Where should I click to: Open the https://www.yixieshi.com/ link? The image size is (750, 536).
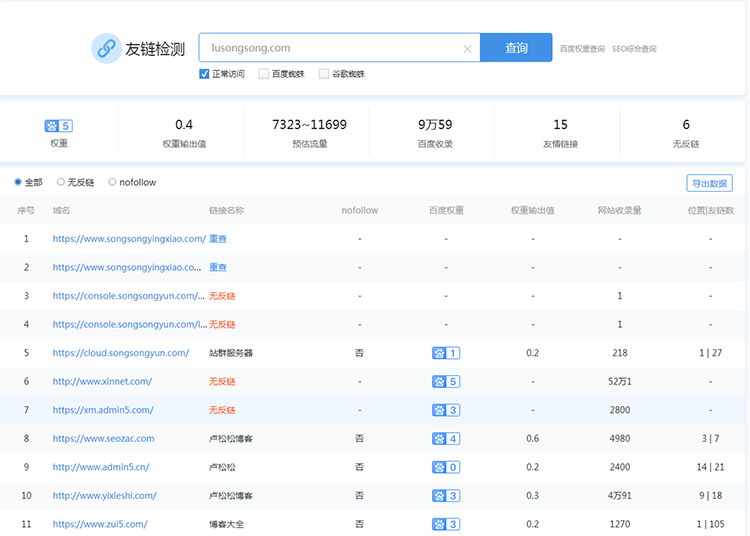(x=104, y=496)
